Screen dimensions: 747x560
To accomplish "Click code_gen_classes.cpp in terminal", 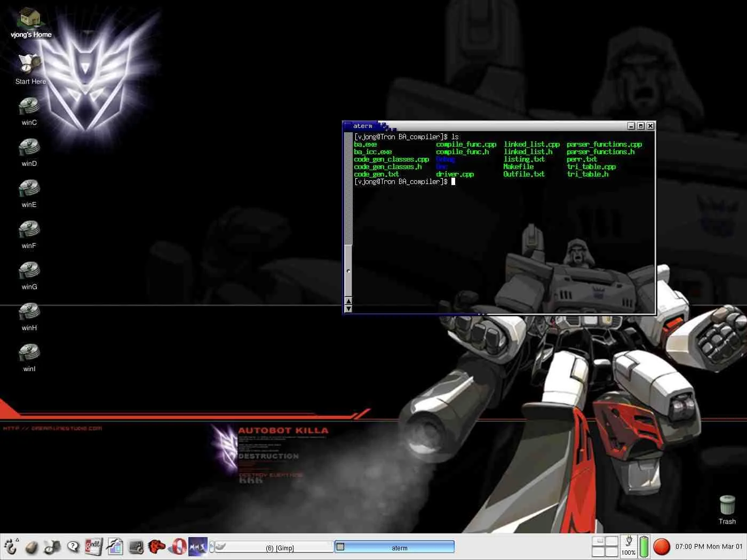I will 392,159.
